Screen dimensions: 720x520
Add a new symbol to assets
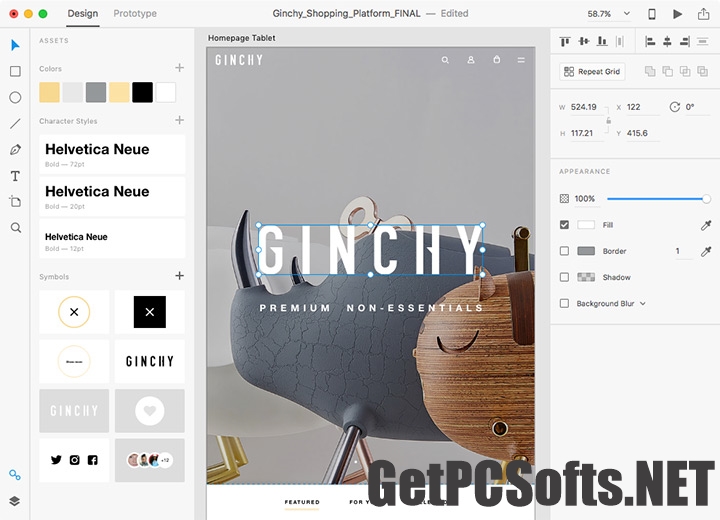[180, 276]
